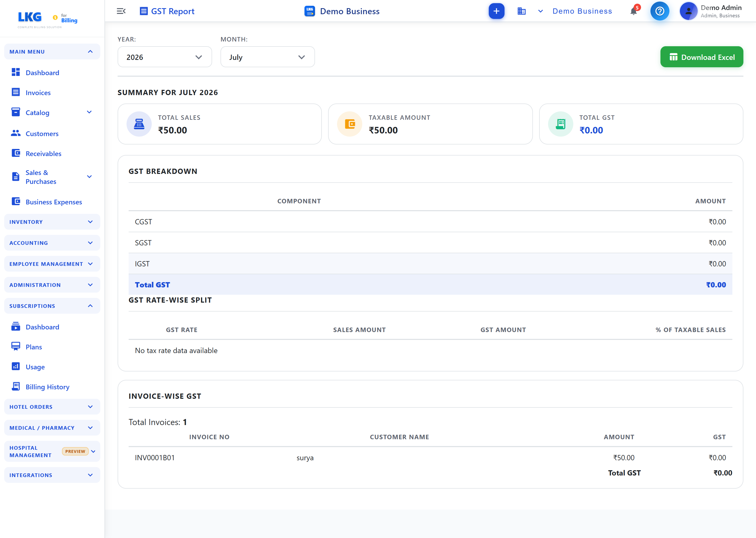The image size is (756, 538).
Task: Open Customers menu item
Action: [x=42, y=133]
